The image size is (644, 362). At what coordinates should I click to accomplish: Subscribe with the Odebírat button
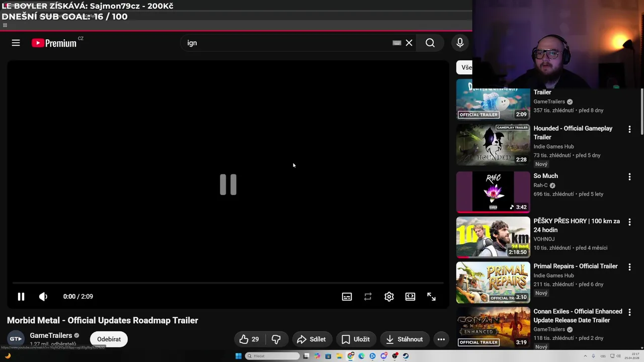coord(109,339)
